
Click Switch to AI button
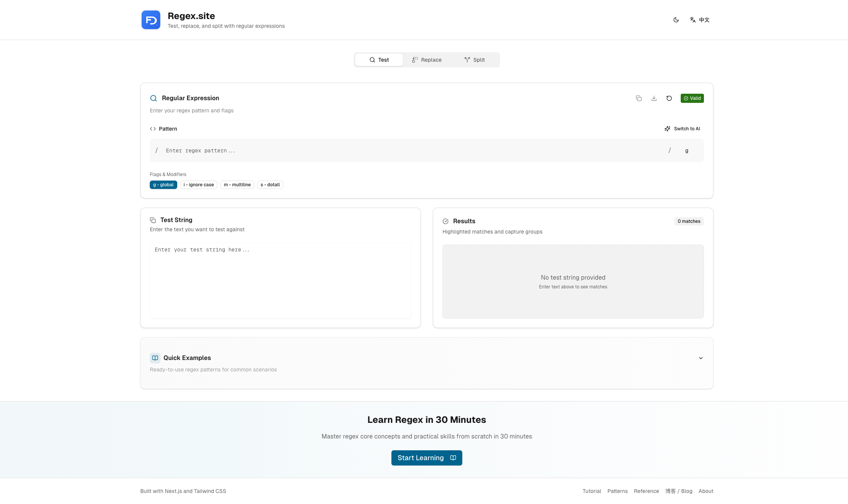683,129
